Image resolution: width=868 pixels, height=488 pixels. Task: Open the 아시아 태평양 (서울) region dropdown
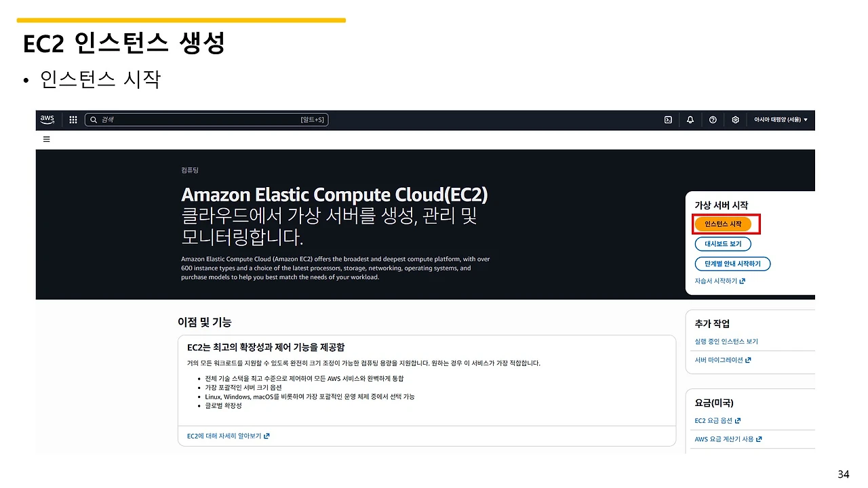781,120
